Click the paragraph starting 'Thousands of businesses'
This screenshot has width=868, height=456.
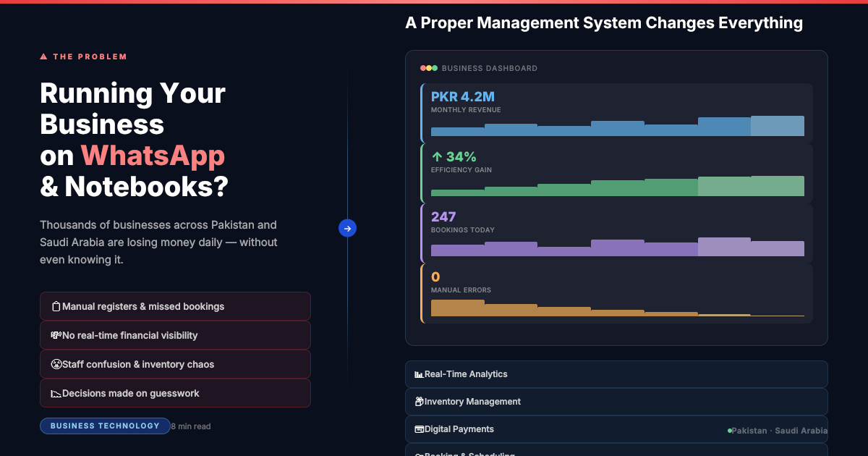click(x=158, y=242)
